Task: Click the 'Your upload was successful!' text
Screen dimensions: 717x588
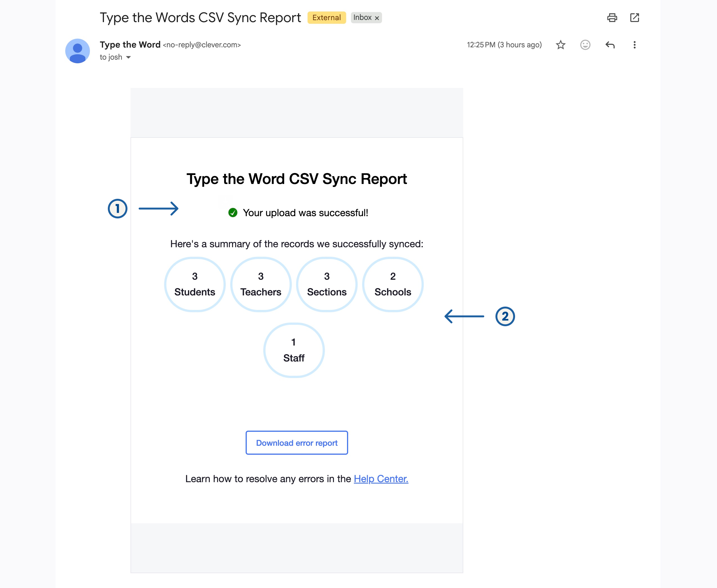Action: pyautogui.click(x=305, y=213)
